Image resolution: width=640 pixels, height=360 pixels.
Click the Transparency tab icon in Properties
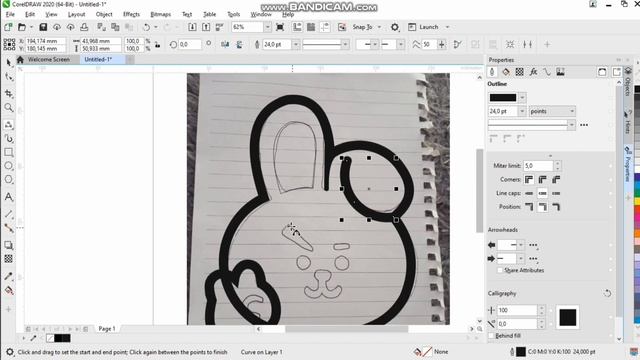coord(519,72)
